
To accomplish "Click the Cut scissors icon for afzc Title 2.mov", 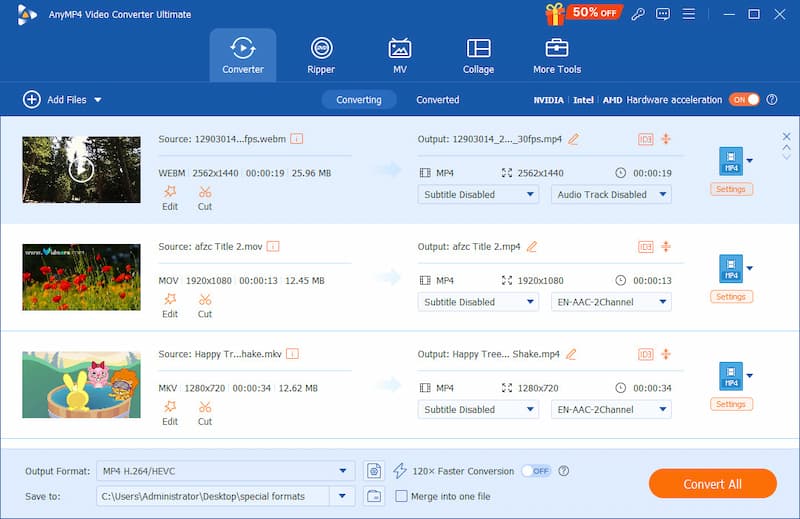I will click(x=205, y=299).
